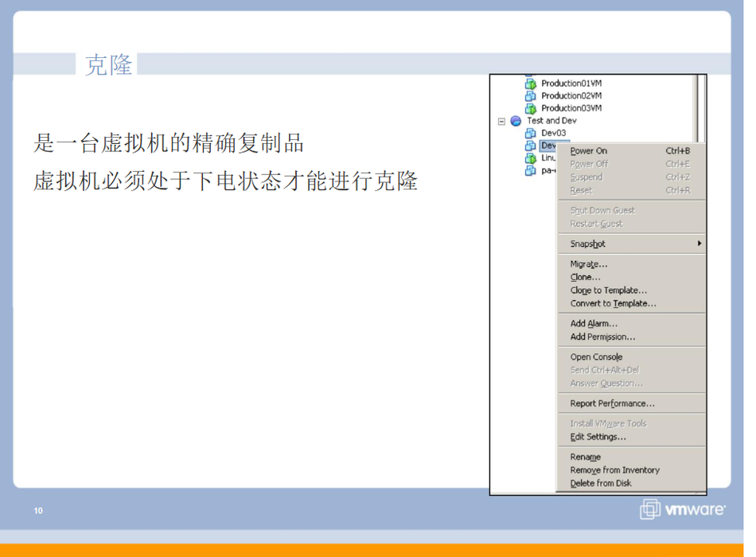Click the Production01VM virtual machine icon
Screen dimensions: 756x557
(x=531, y=84)
